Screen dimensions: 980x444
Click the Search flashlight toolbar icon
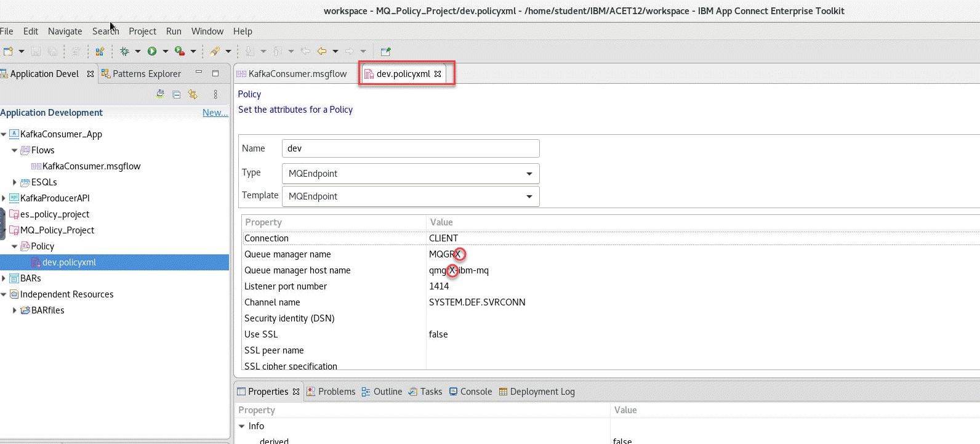coord(215,51)
